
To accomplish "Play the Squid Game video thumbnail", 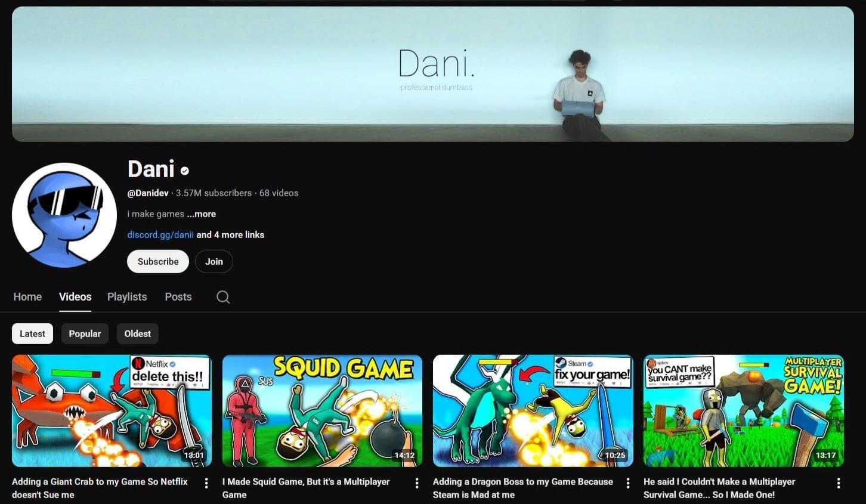I will click(322, 411).
